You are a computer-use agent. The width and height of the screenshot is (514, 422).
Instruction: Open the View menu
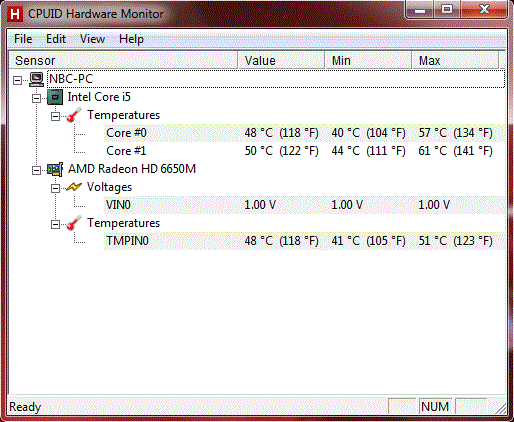(x=92, y=39)
